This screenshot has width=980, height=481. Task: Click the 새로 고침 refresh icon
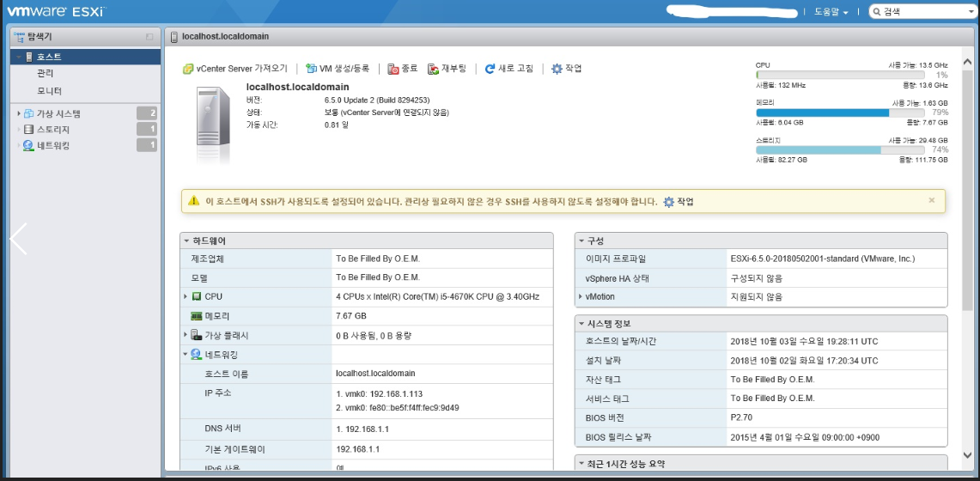pos(490,69)
